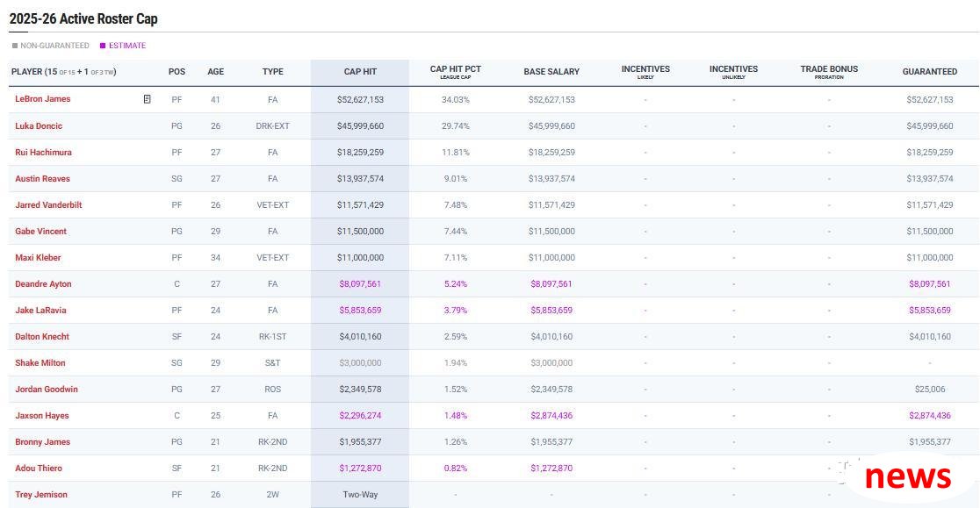Open Bronny James player link
Screen dimensions: 980x508
tap(42, 442)
